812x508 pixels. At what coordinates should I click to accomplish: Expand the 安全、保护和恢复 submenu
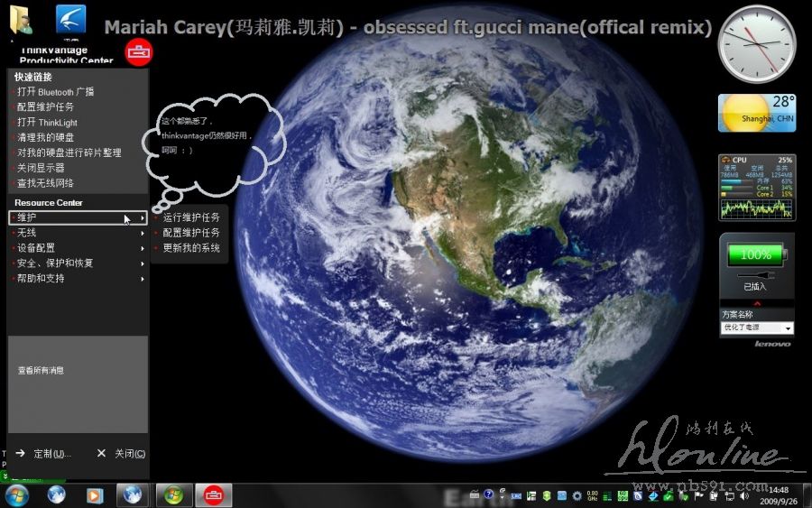point(77,263)
